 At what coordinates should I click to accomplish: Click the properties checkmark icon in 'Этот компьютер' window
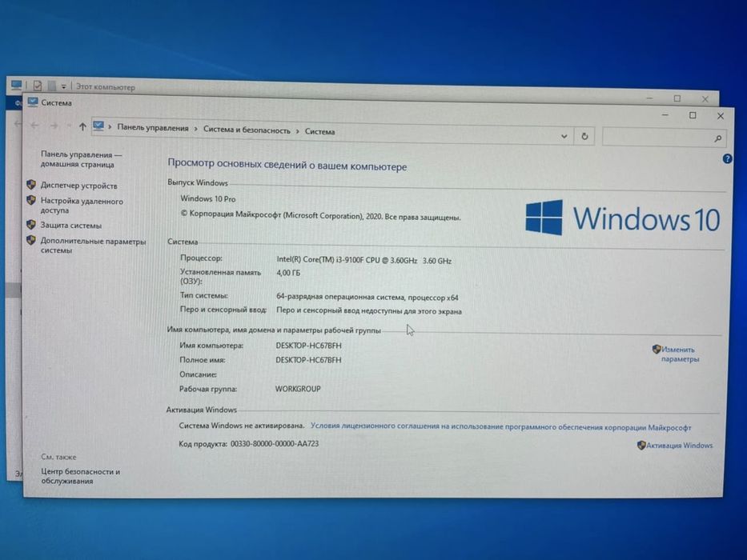point(38,86)
